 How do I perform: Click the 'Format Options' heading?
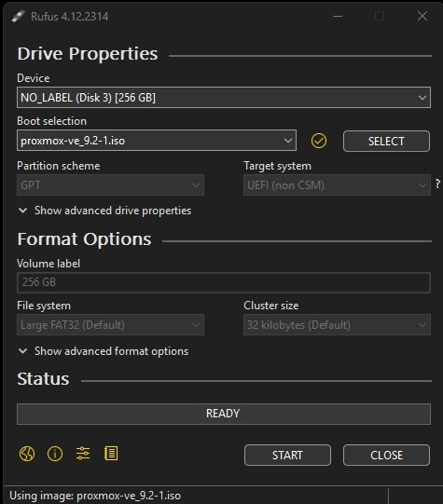(x=84, y=239)
